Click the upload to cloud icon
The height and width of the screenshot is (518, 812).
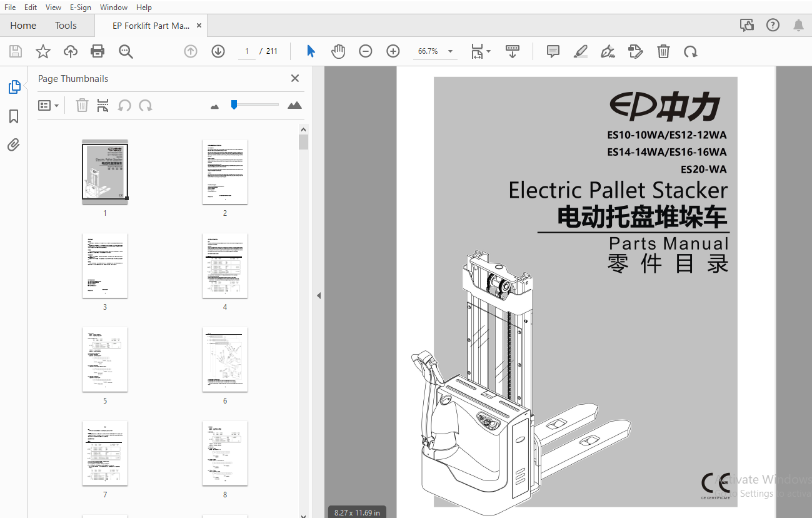tap(71, 51)
